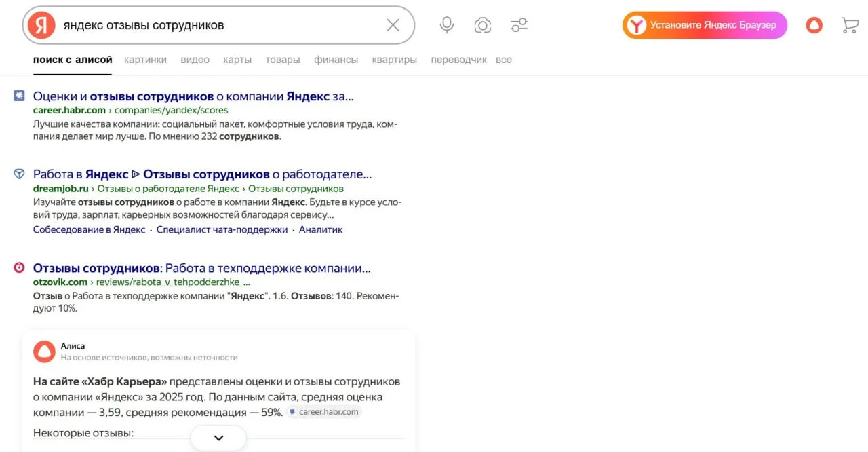Click the otzovik.com result favicon
The height and width of the screenshot is (452, 868).
click(x=18, y=267)
